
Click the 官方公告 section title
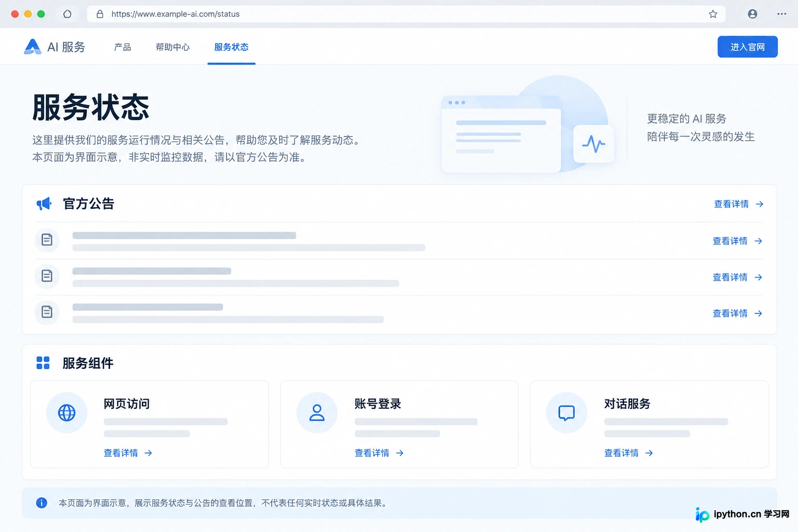tap(88, 204)
